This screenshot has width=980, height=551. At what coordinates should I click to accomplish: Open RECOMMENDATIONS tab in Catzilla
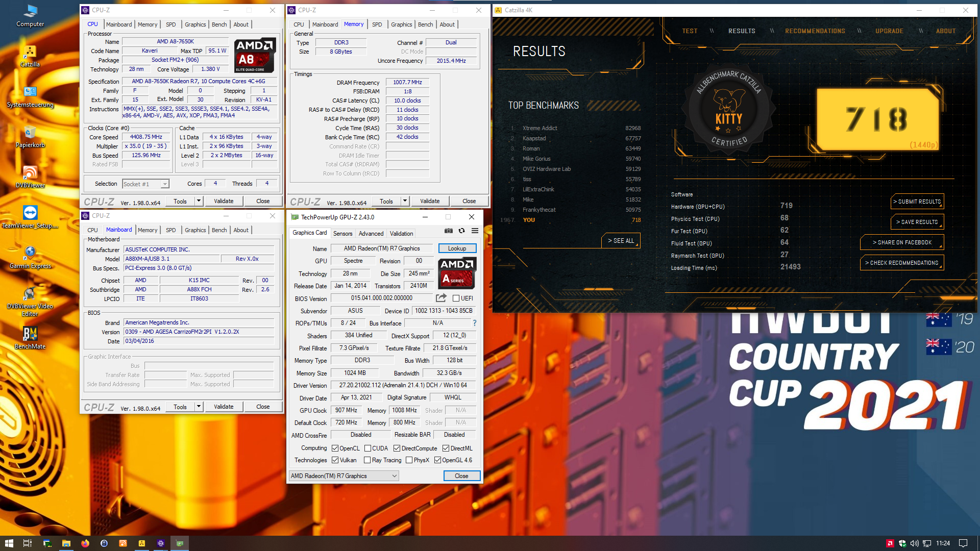[x=815, y=31]
